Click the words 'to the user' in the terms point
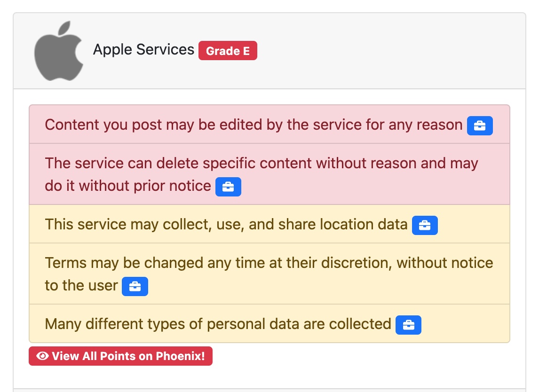 pos(81,286)
